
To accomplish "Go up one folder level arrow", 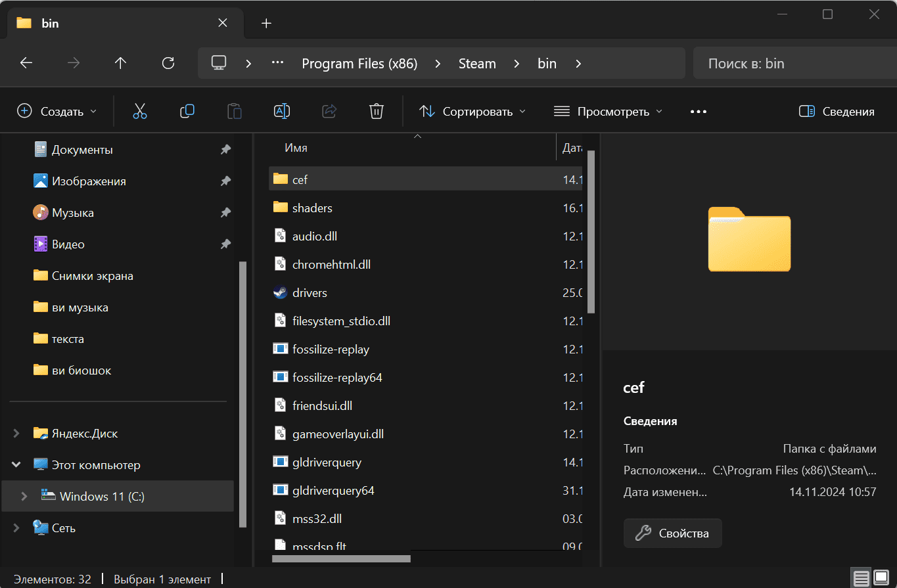I will pyautogui.click(x=120, y=63).
